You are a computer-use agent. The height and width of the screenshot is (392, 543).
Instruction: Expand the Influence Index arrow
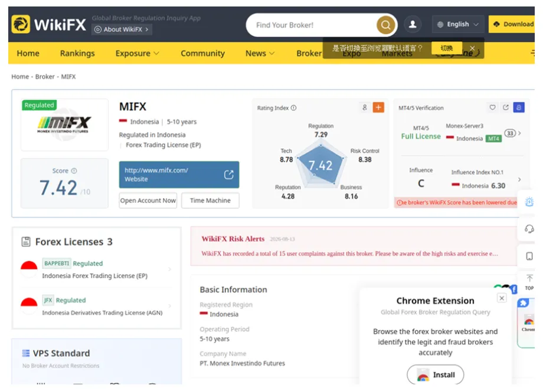(x=519, y=179)
